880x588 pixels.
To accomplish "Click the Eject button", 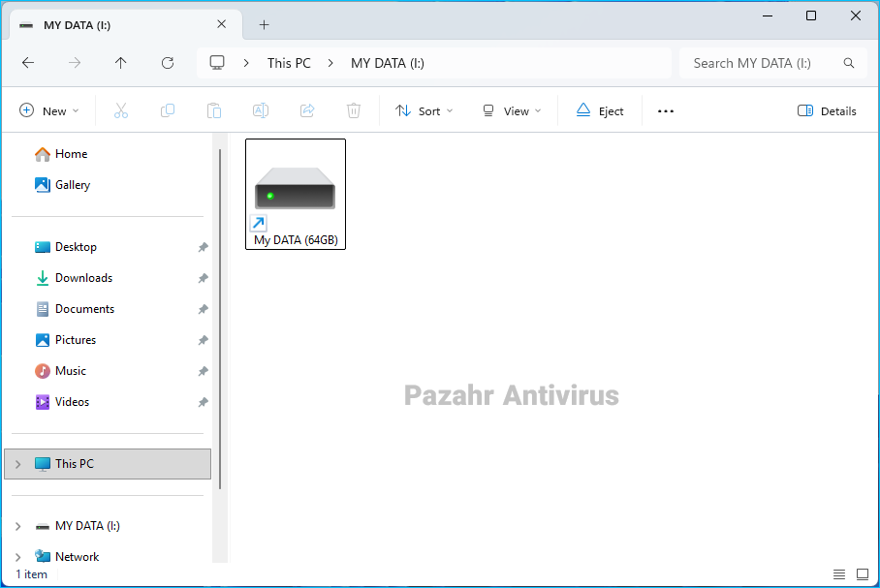I will tap(600, 111).
